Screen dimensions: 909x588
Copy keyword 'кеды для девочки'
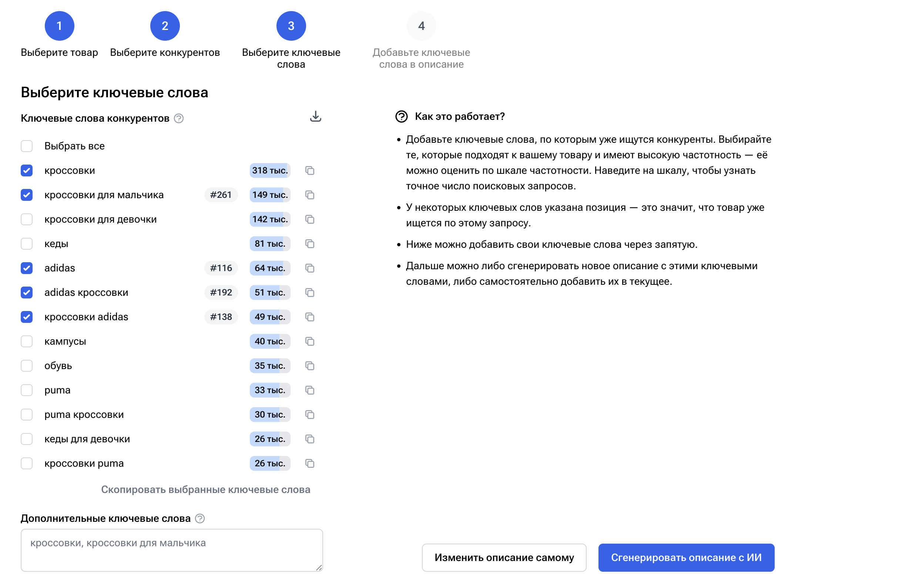310,439
